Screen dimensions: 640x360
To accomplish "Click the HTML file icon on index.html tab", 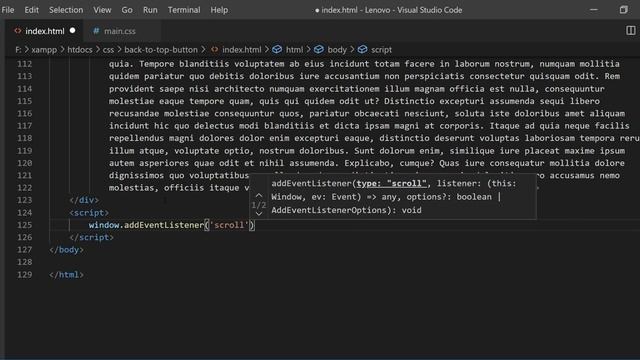I will coord(18,31).
